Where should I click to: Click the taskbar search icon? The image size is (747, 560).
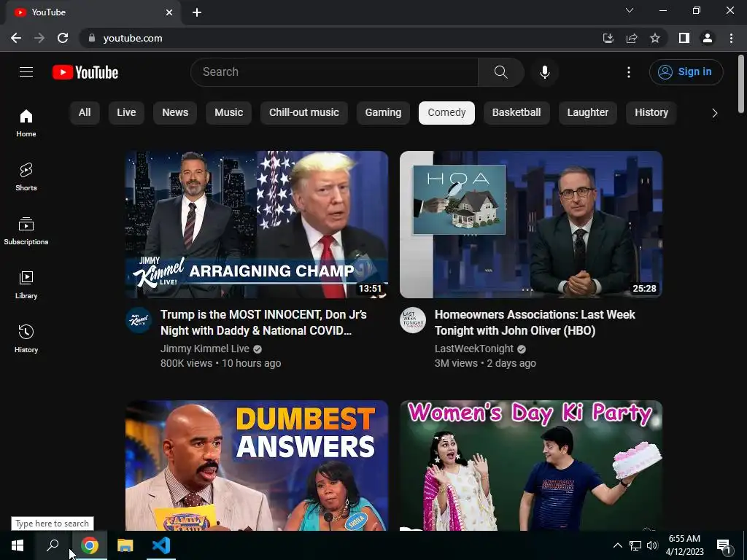click(53, 545)
